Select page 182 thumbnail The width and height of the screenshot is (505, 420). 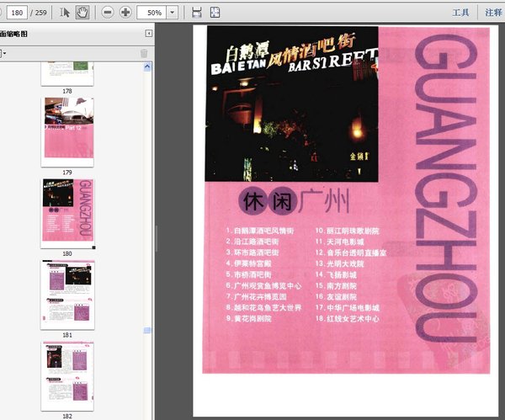(67, 375)
